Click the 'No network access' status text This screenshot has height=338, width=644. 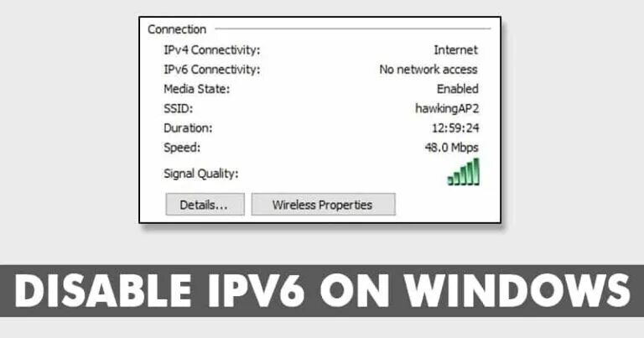point(428,70)
